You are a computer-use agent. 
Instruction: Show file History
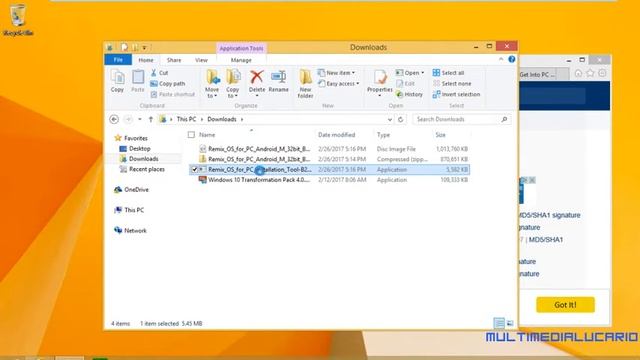point(409,94)
